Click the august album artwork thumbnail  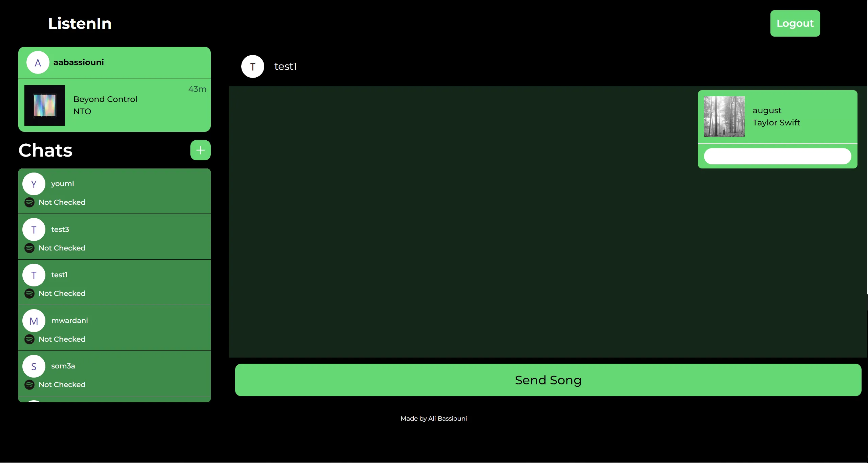click(x=724, y=117)
